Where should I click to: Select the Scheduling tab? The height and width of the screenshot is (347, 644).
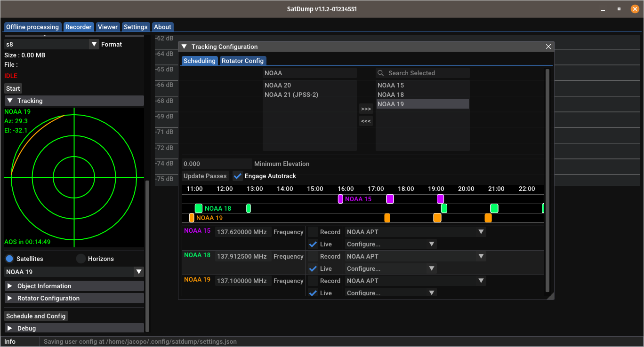pos(200,61)
